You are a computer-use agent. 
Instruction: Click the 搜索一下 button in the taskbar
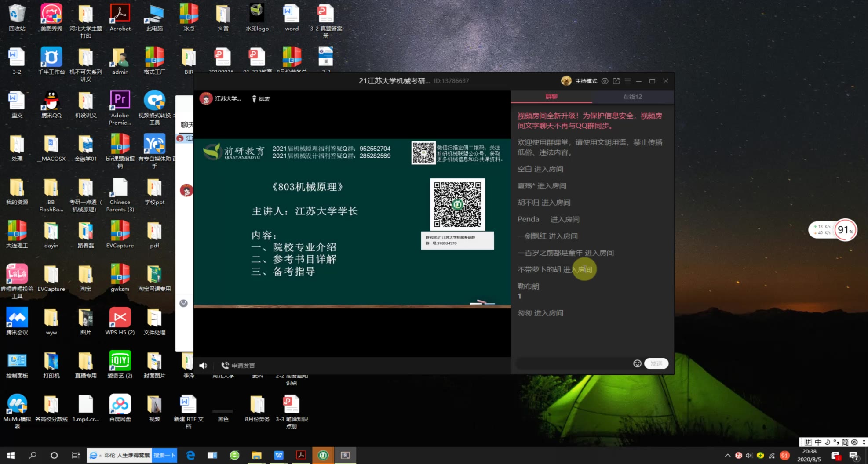(x=164, y=455)
